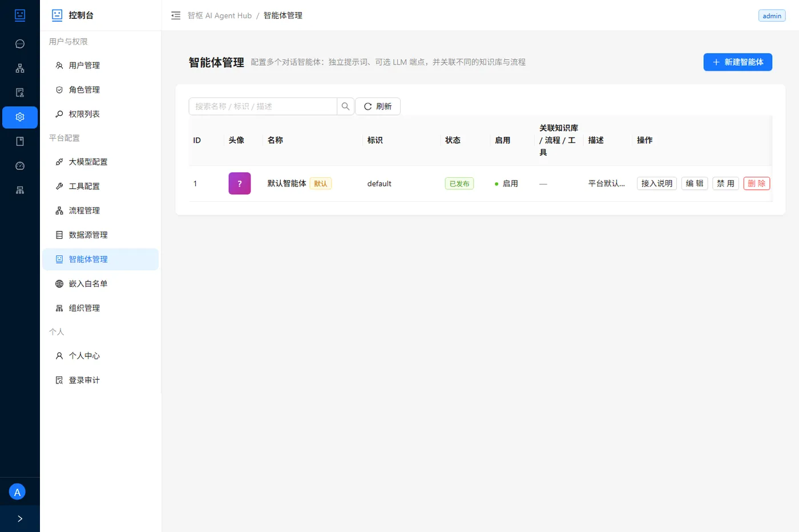Click the flow hierarchy icon in left rail
Viewport: 799px width, 532px height.
point(20,68)
